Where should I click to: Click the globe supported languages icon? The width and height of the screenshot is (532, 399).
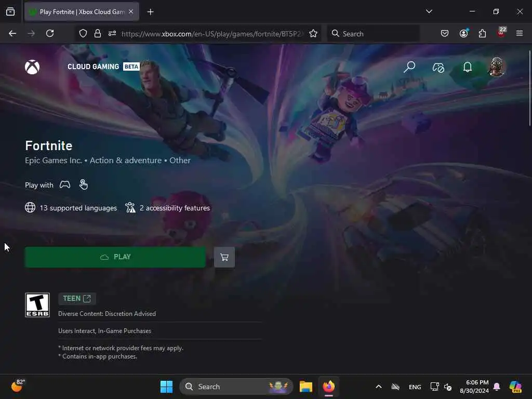pos(30,207)
